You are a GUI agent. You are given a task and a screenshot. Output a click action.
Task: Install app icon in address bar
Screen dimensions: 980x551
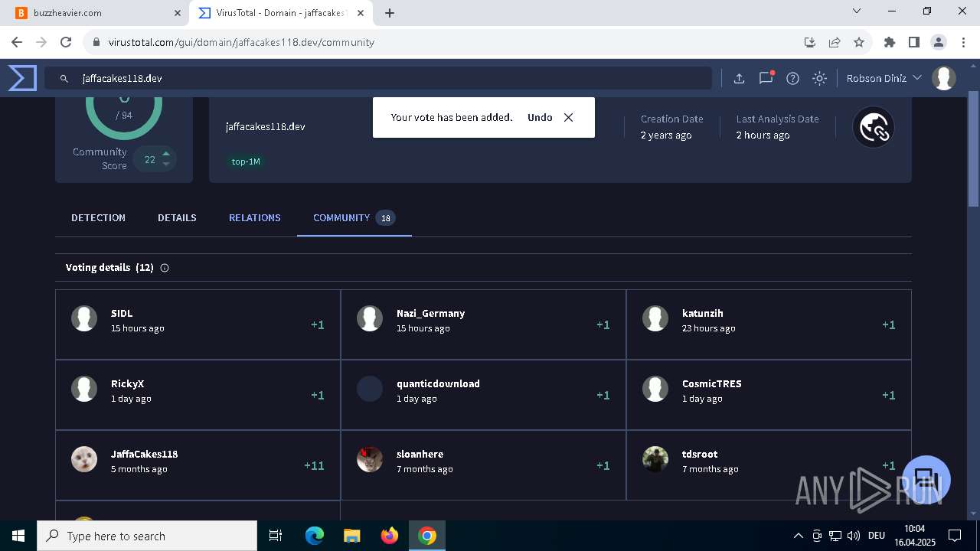click(x=810, y=42)
